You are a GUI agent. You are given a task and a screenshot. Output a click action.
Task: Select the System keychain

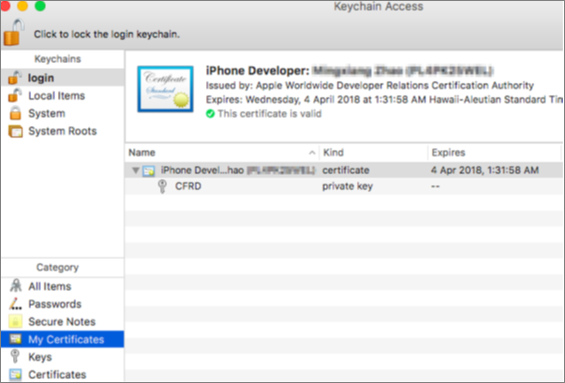pos(63,113)
